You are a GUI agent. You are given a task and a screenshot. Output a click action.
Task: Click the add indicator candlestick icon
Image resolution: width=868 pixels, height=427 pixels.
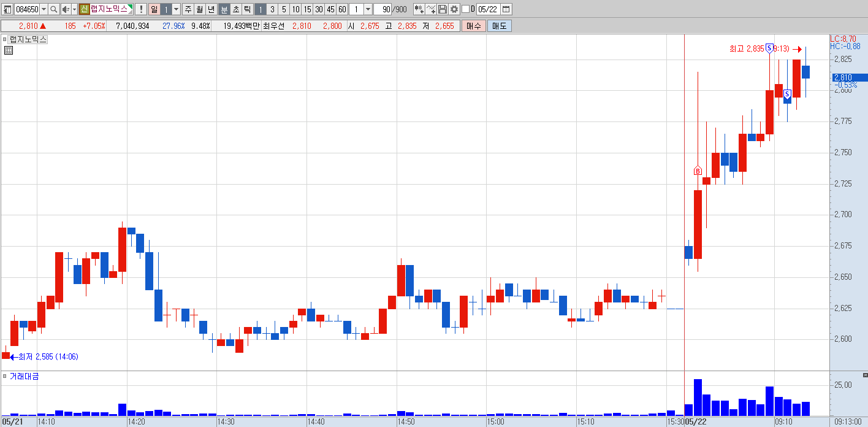(x=419, y=9)
